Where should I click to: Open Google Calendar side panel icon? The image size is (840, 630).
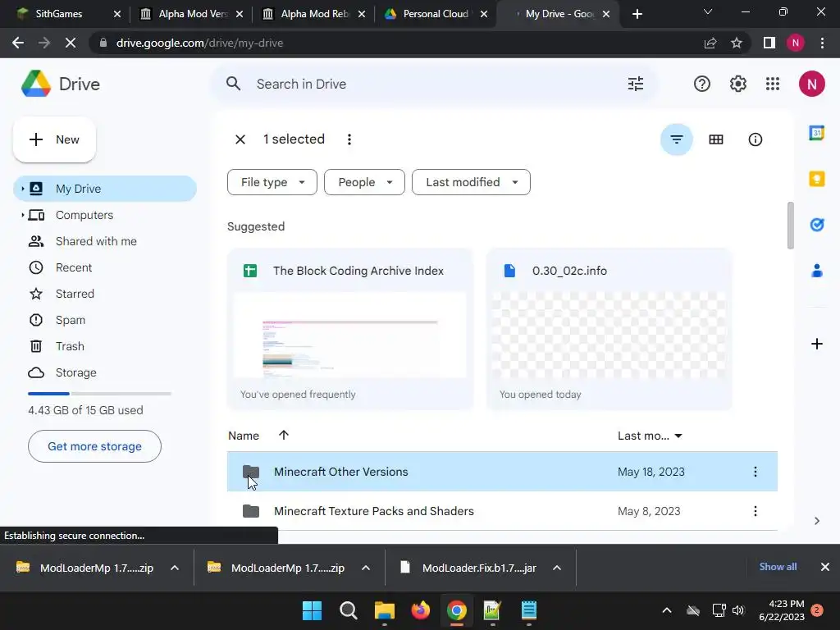[816, 132]
